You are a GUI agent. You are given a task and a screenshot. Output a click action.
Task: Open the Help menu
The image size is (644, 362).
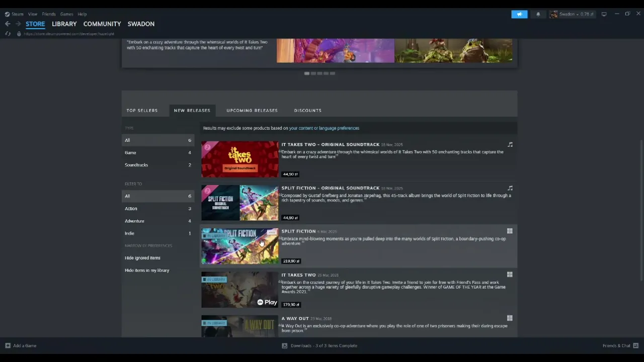pos(82,14)
